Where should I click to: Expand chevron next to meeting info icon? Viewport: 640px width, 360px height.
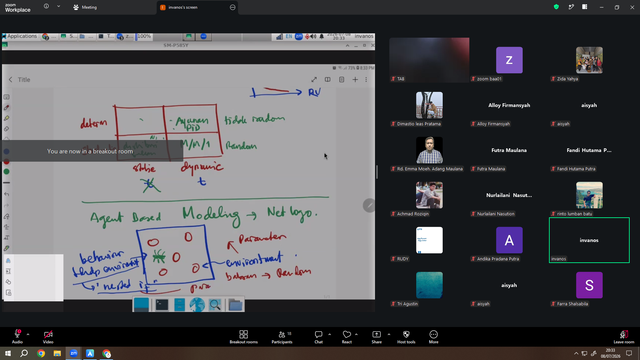coord(58,6)
